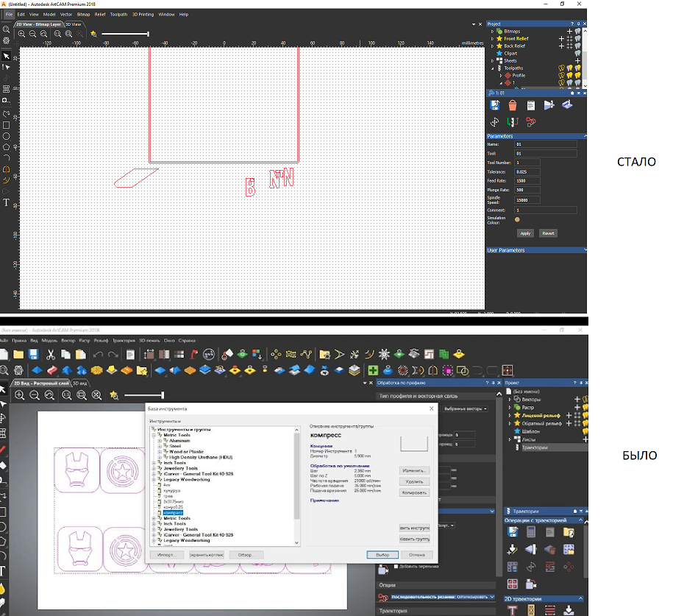Open Выбранные векторы dropdown in lower window

pos(465,408)
